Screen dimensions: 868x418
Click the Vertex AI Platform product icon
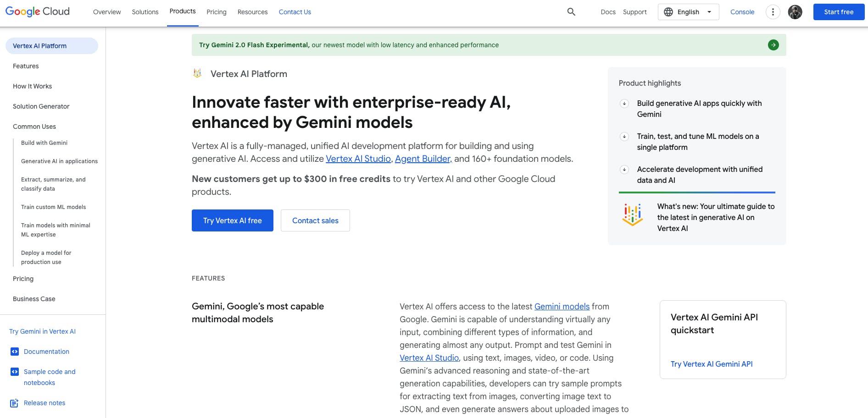(x=197, y=73)
